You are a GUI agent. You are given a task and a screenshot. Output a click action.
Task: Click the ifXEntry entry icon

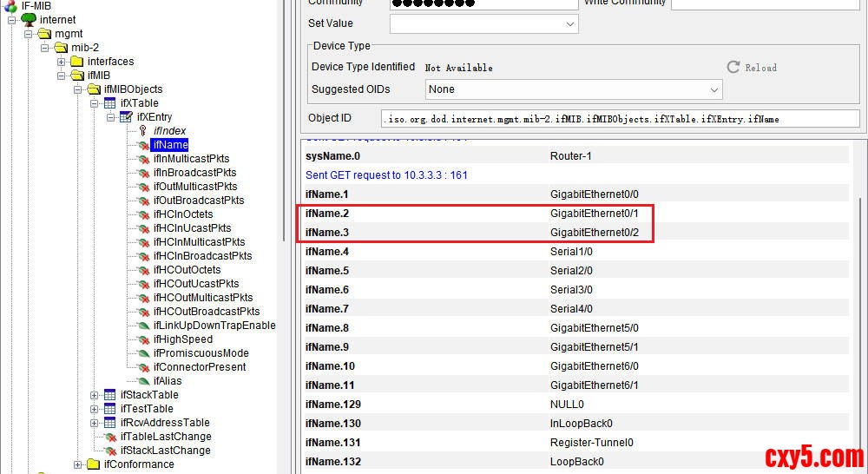(x=126, y=117)
